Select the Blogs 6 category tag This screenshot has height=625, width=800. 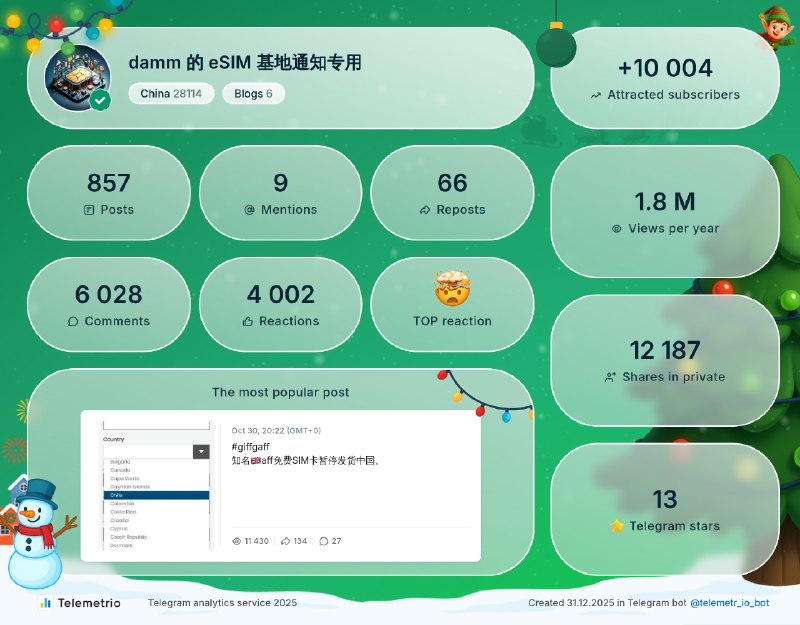point(253,94)
